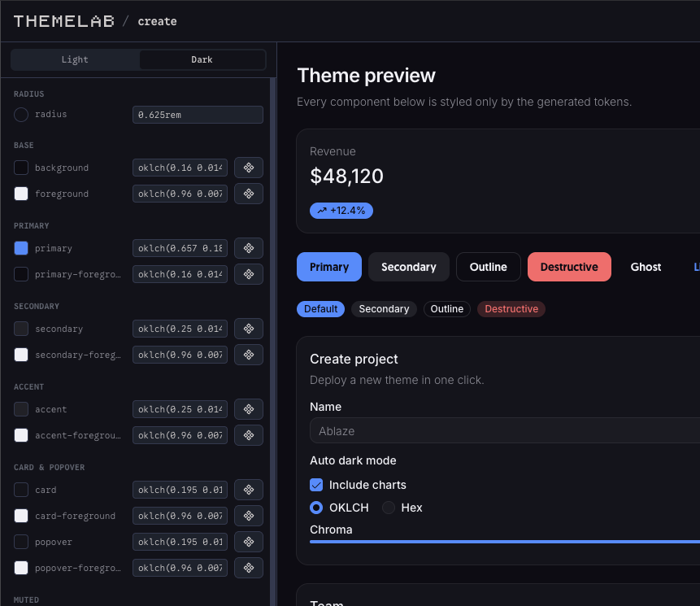Click the popover color swatch

click(x=21, y=542)
